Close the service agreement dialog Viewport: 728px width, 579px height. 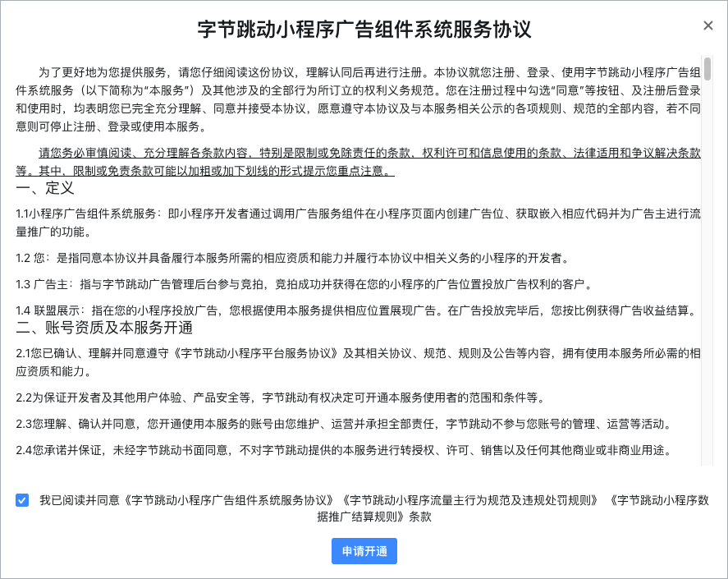click(x=707, y=25)
